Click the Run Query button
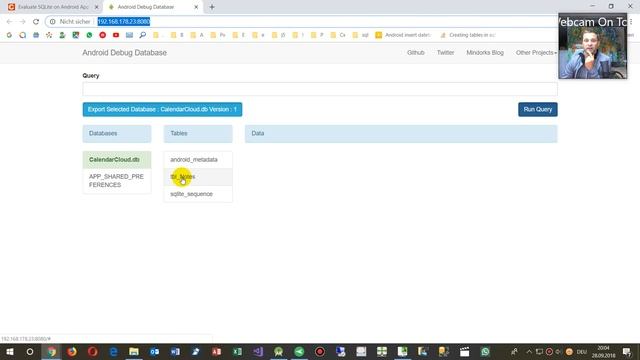The width and height of the screenshot is (640, 360). 538,109
